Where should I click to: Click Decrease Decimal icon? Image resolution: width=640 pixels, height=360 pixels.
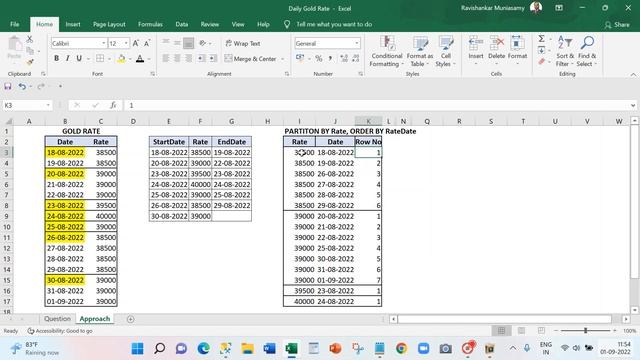coord(356,59)
